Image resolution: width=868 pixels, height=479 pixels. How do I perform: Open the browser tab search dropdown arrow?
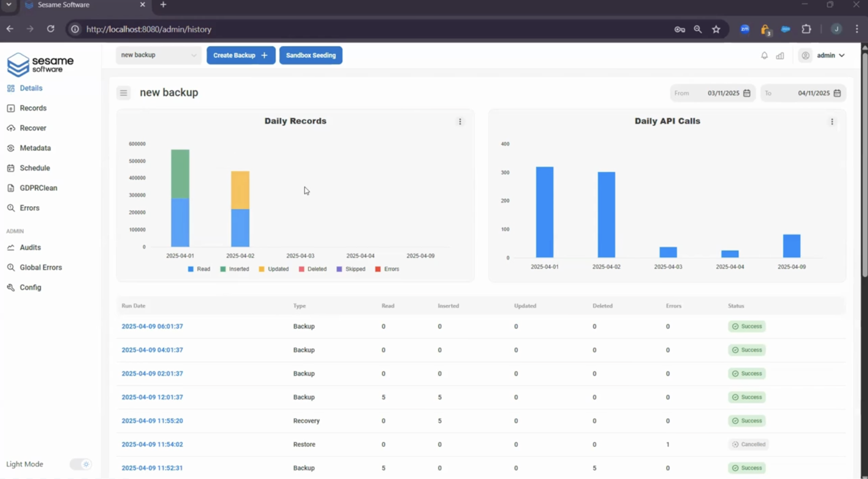pyautogui.click(x=9, y=5)
